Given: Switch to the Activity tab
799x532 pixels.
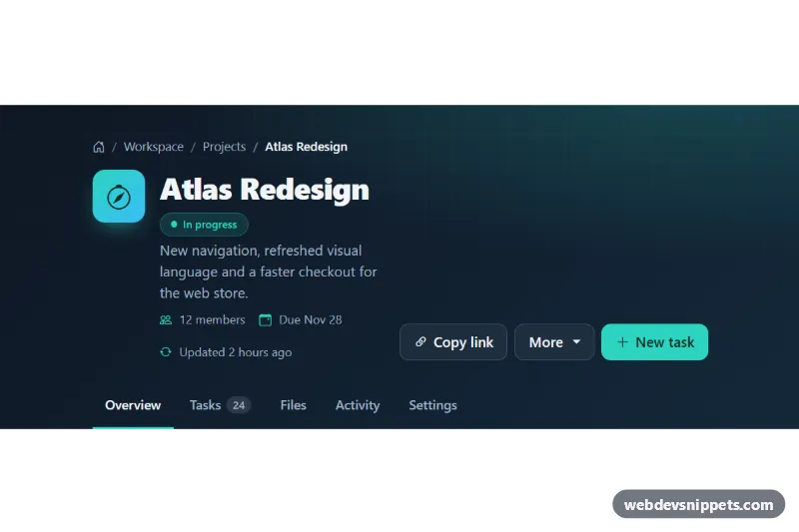Looking at the screenshot, I should [x=358, y=405].
